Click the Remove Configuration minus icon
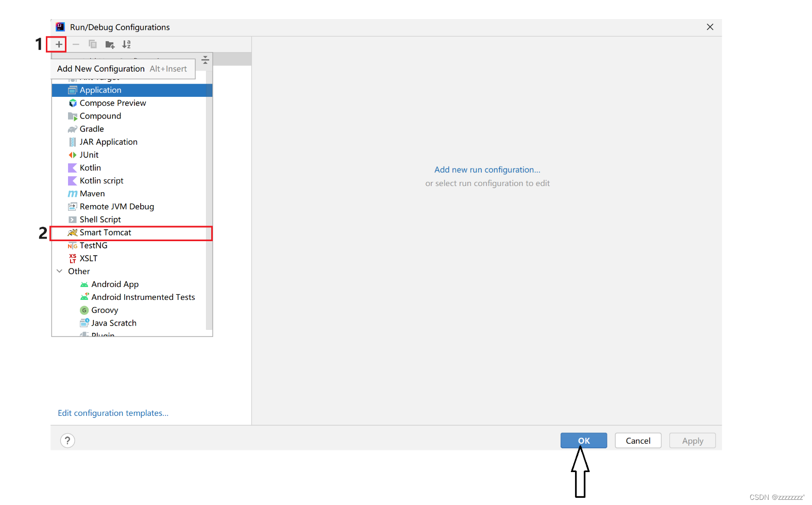 click(76, 44)
